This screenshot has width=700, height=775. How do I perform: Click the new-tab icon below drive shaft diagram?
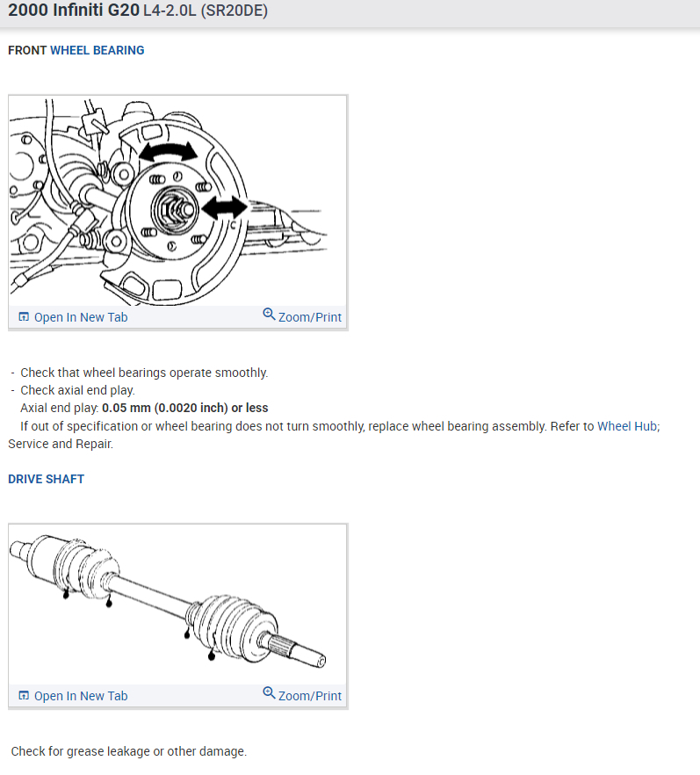[24, 695]
